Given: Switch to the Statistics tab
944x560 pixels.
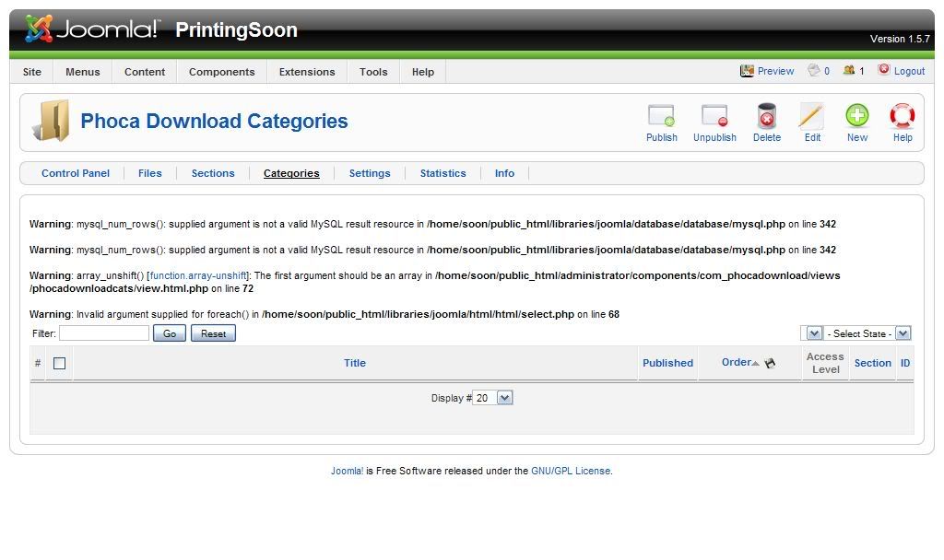Looking at the screenshot, I should coord(443,173).
